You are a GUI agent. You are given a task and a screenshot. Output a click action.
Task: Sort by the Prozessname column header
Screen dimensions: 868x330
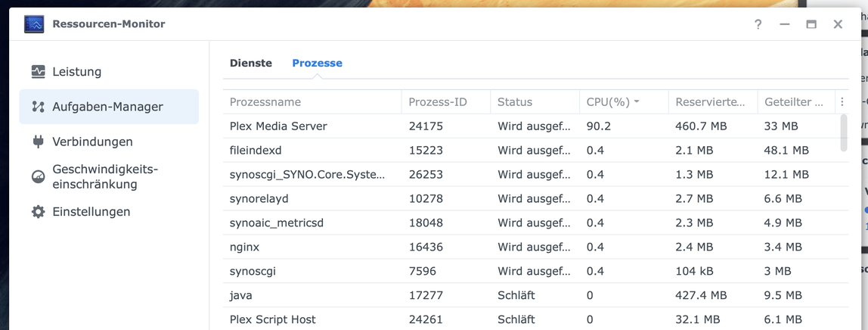(312, 102)
